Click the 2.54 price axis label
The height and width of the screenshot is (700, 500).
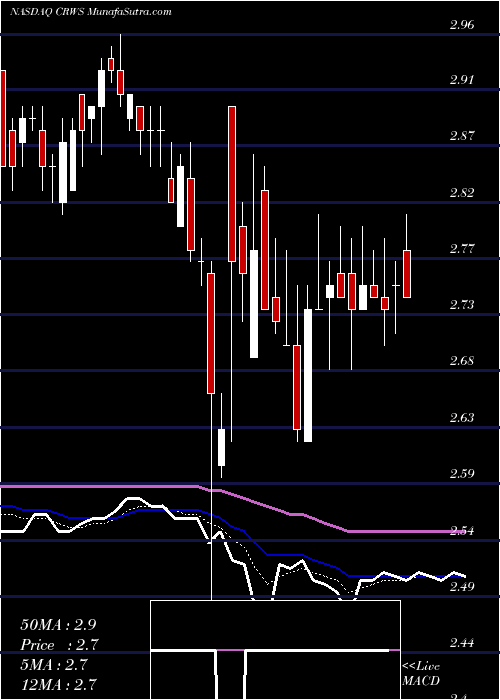tap(462, 530)
